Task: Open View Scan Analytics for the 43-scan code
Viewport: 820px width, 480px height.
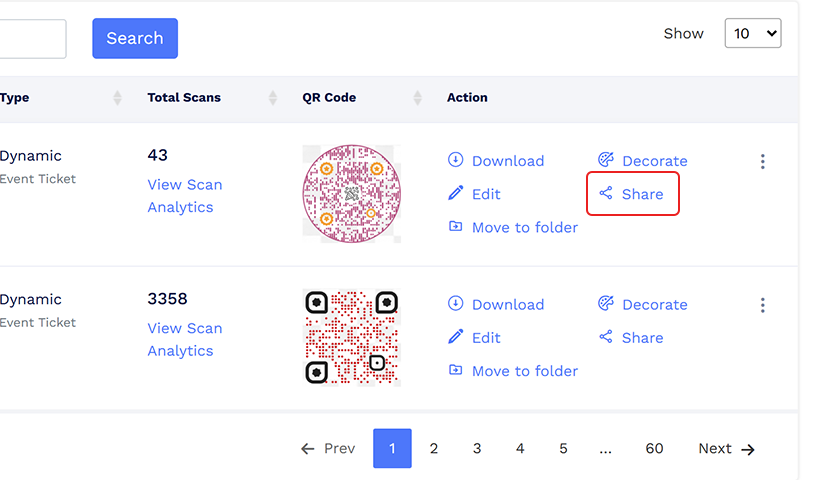Action: point(184,196)
